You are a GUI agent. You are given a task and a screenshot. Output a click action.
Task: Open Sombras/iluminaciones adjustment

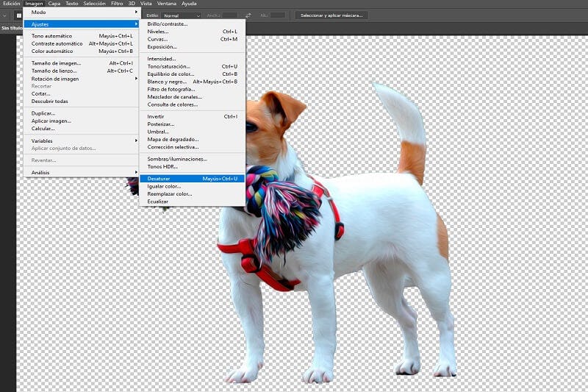pyautogui.click(x=192, y=159)
